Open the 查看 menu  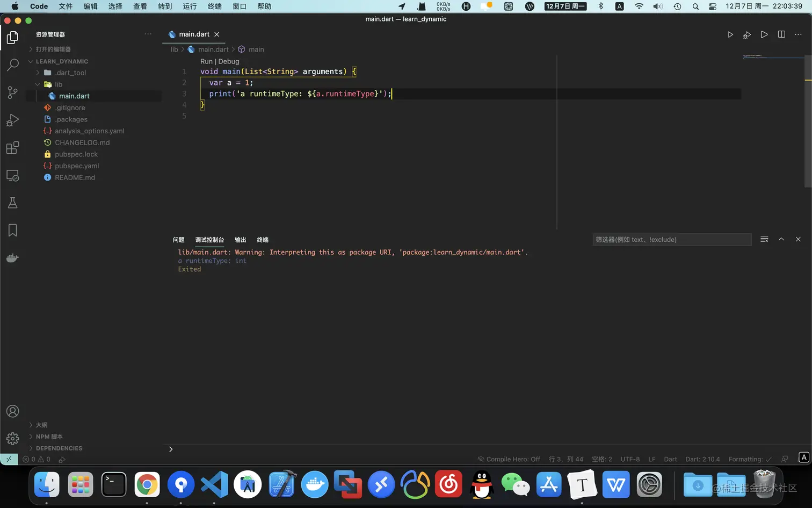click(140, 6)
